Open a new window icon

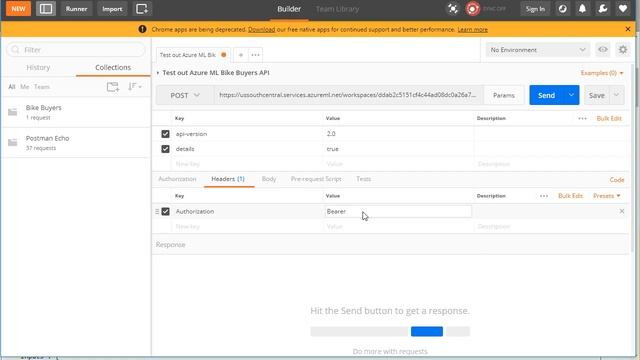click(x=142, y=9)
